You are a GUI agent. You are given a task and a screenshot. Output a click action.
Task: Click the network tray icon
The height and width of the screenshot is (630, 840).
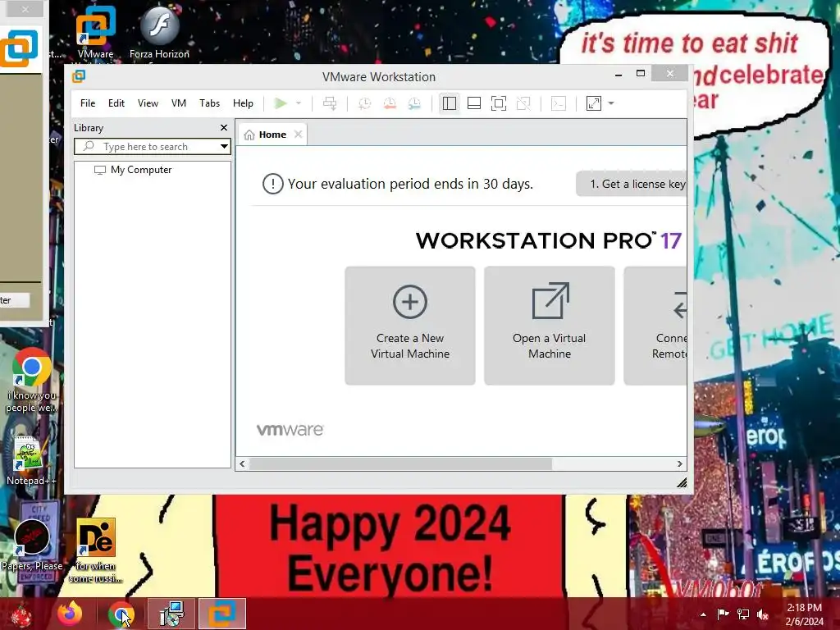[743, 614]
